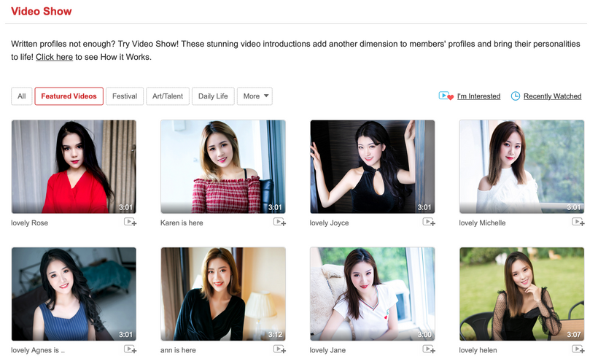Open the lovely Michelle title link
The height and width of the screenshot is (364, 598).
(x=482, y=222)
